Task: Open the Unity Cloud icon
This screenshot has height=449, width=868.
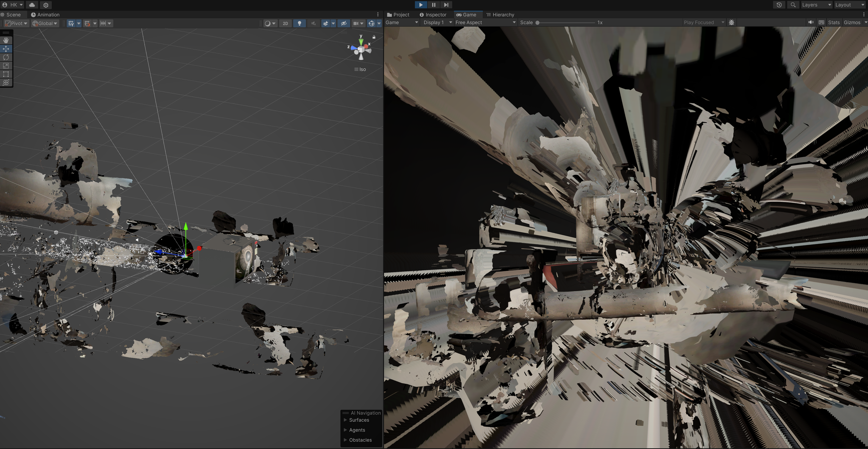Action: tap(32, 5)
